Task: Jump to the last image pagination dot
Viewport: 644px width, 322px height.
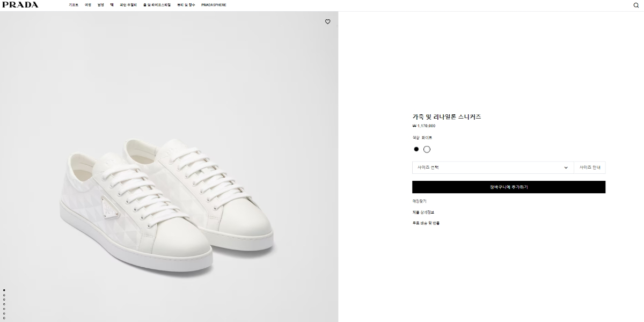Action: point(4,318)
